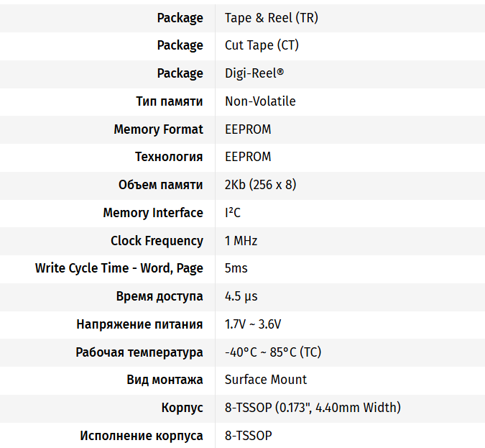Click the "Технология" row label
485x448 pixels.
(169, 157)
